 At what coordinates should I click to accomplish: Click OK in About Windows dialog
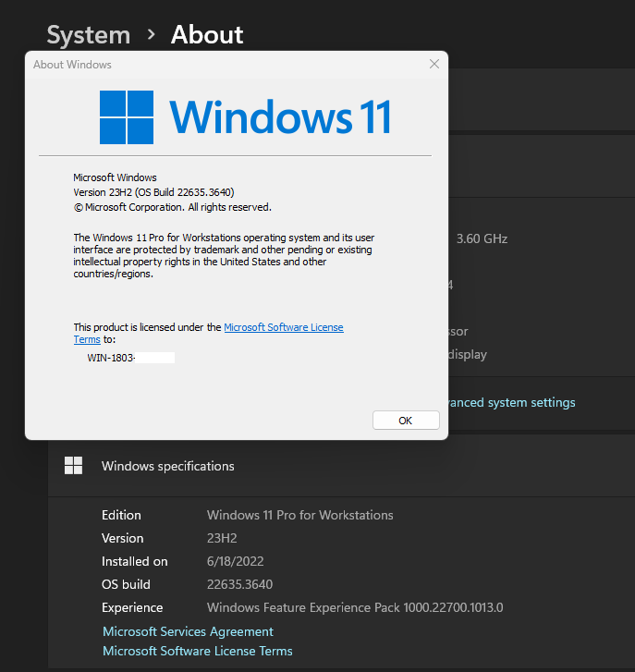[406, 421]
